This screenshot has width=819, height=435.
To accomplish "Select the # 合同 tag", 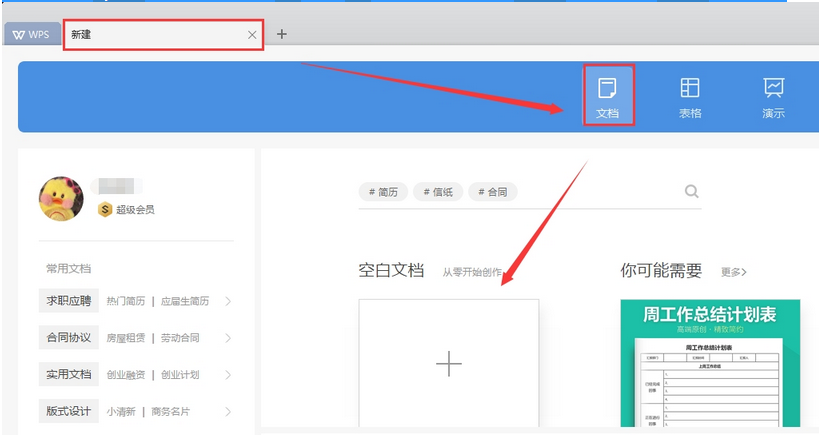I will [493, 192].
